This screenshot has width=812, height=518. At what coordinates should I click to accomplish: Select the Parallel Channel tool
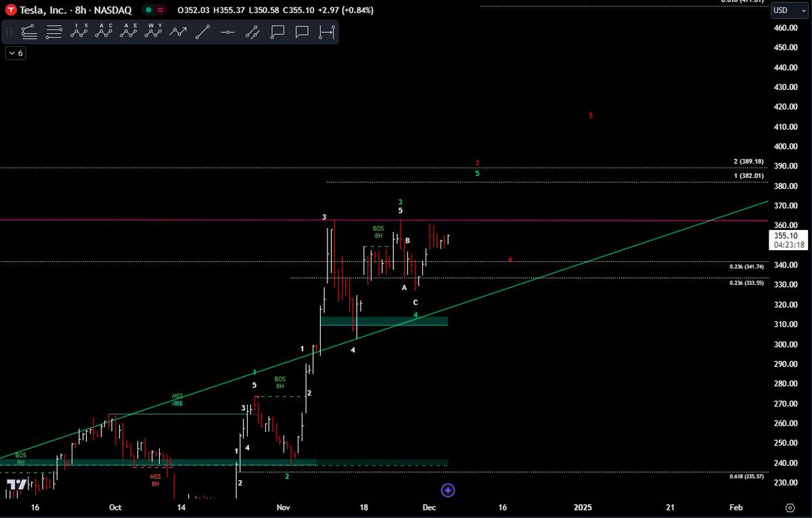click(253, 31)
